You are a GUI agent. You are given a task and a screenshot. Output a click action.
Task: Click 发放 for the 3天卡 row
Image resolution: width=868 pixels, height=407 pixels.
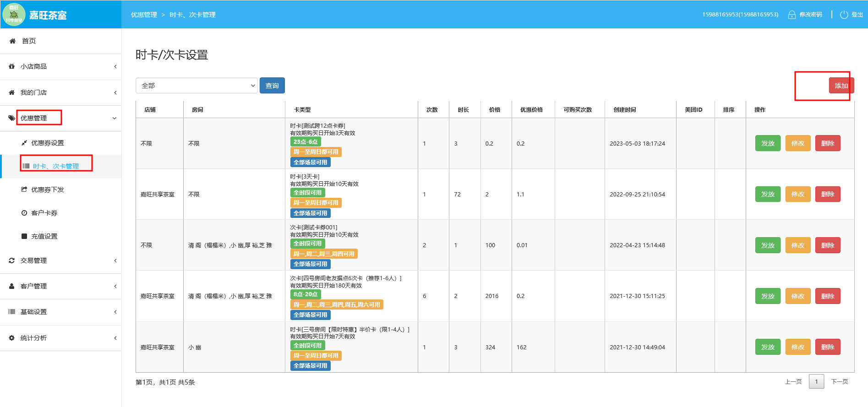[768, 194]
